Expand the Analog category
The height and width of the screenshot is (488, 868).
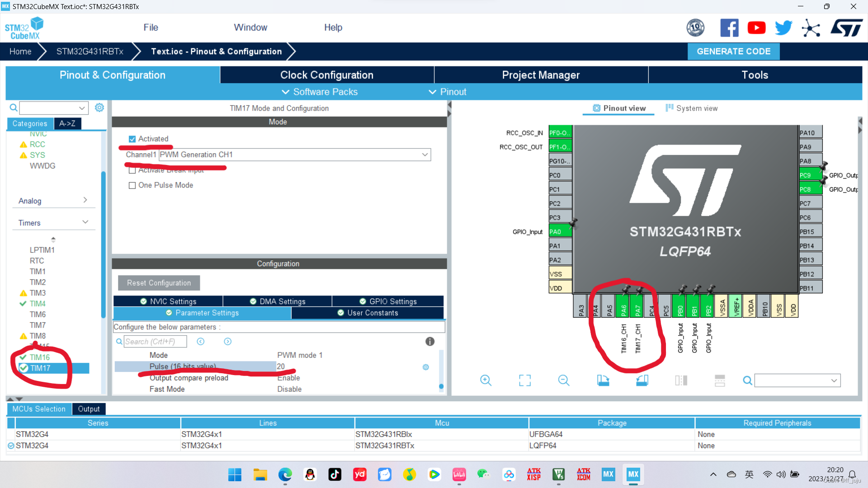pyautogui.click(x=53, y=201)
